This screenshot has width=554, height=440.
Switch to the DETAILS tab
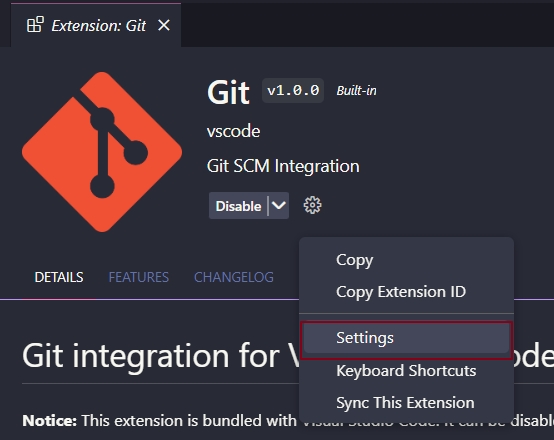[x=59, y=277]
